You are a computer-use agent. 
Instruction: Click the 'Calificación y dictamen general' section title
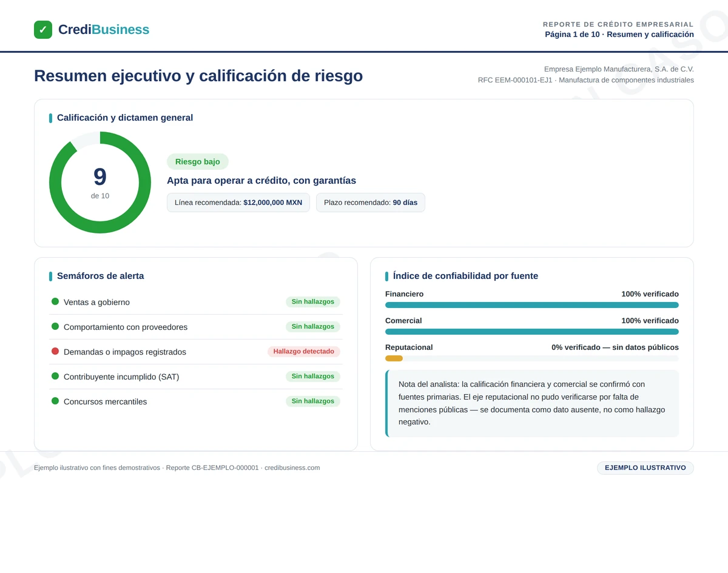[x=125, y=118]
